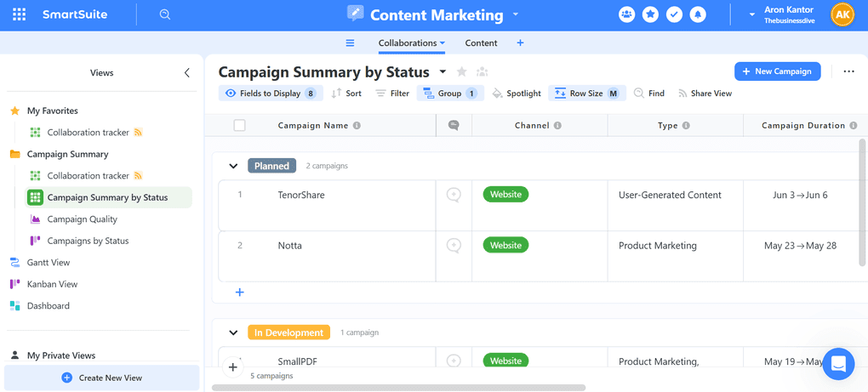Click the Filter button
The height and width of the screenshot is (392, 868).
[392, 94]
